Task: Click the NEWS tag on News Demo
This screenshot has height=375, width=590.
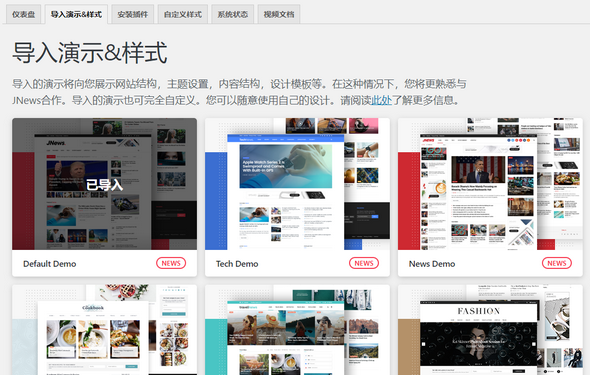Action: coord(557,263)
